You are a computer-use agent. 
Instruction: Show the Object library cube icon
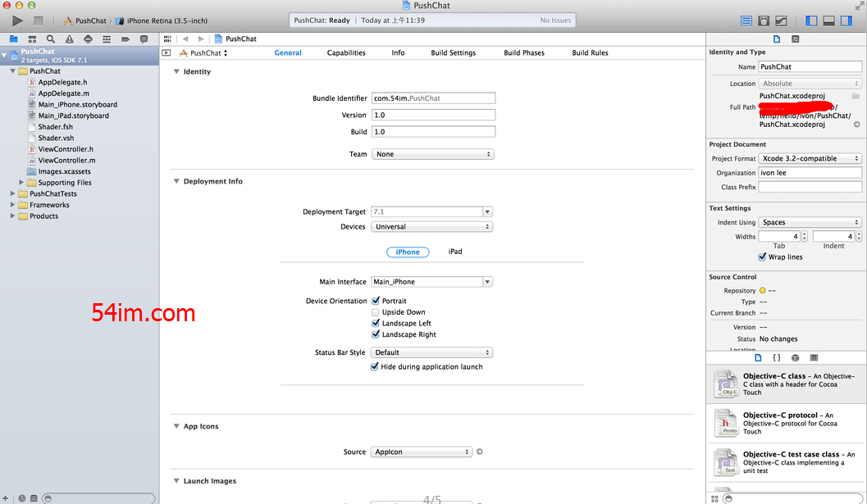coord(795,358)
